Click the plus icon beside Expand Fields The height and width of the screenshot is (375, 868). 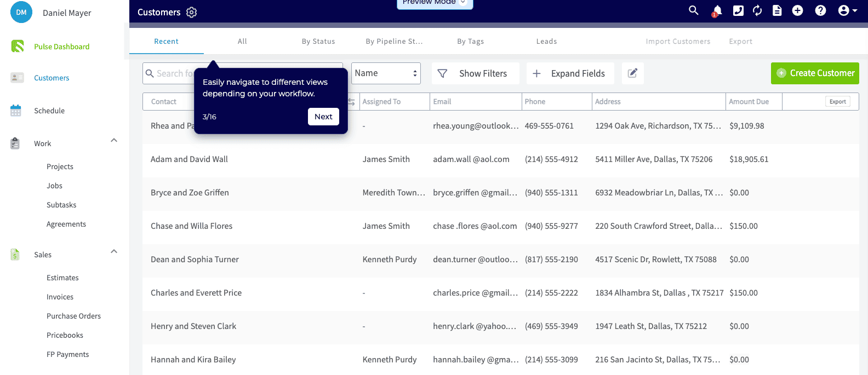[537, 73]
